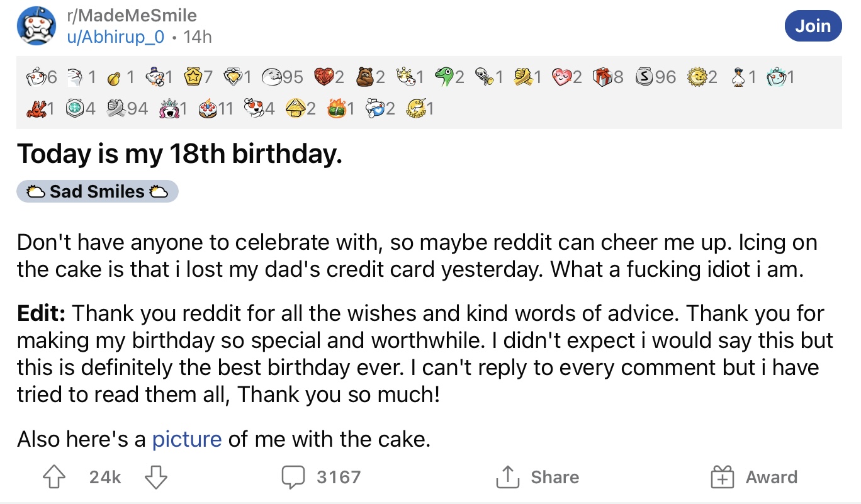Downvote the birthday post
The height and width of the screenshot is (504, 861).
pos(155,478)
